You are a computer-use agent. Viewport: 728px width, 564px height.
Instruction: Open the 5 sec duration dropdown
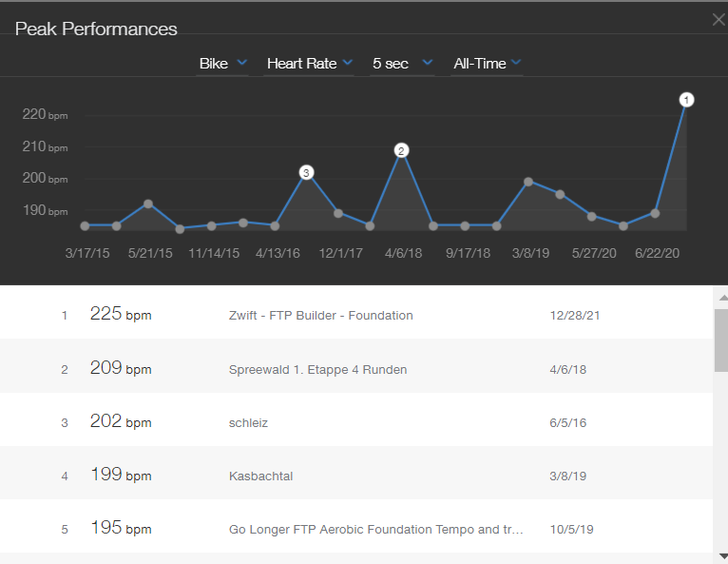(x=401, y=63)
